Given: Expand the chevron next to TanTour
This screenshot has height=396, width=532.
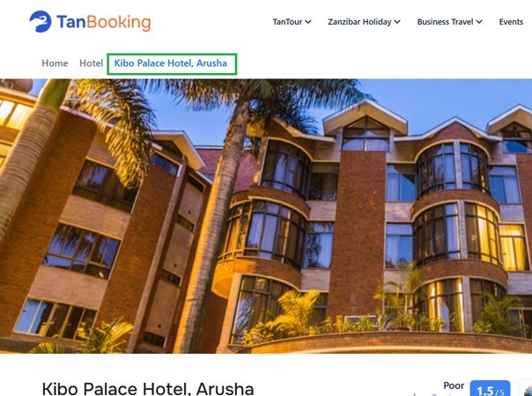Looking at the screenshot, I should point(307,22).
